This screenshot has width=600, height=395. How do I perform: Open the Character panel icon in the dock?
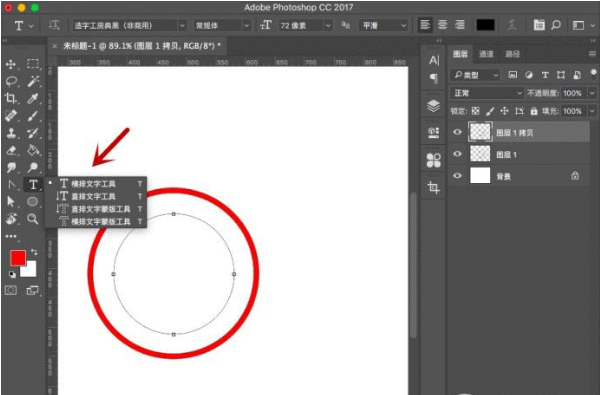(x=434, y=60)
